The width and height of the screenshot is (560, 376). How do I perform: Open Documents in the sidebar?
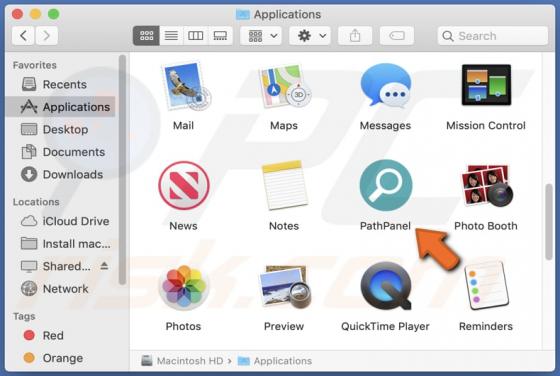tap(60, 152)
